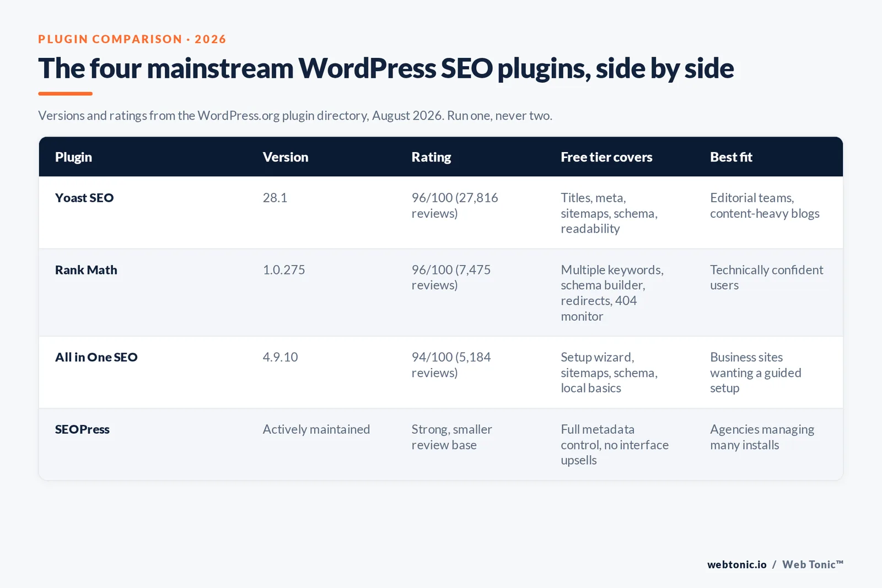Click the subtitle mentioning August 2026

tap(295, 116)
